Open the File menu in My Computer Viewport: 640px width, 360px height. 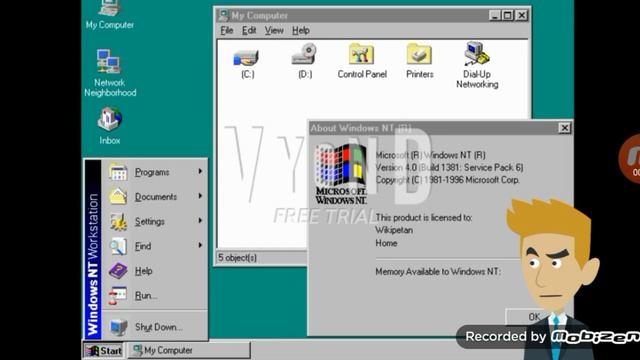click(x=227, y=31)
